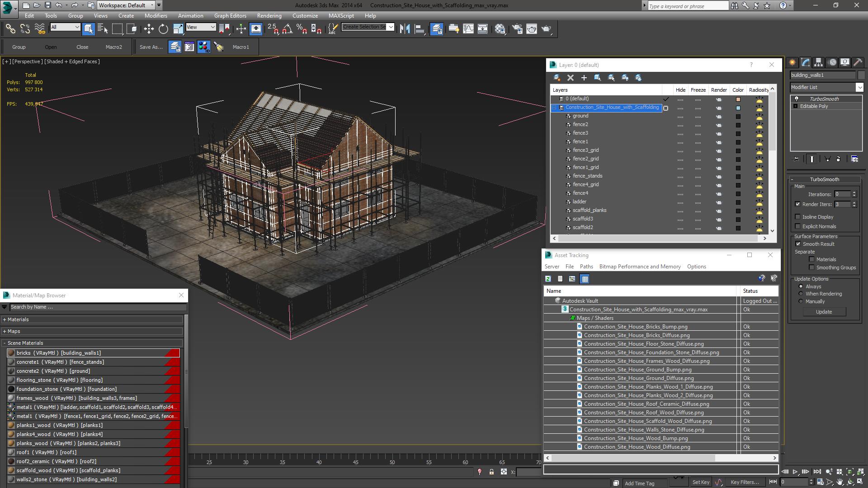The image size is (868, 488).
Task: Check Separate by Smoothing Groups
Action: 812,267
